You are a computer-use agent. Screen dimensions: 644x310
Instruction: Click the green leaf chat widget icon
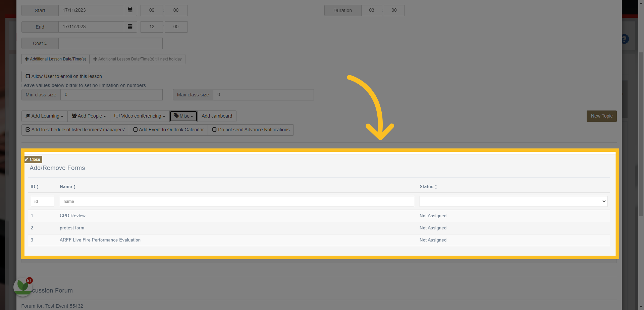click(x=23, y=287)
